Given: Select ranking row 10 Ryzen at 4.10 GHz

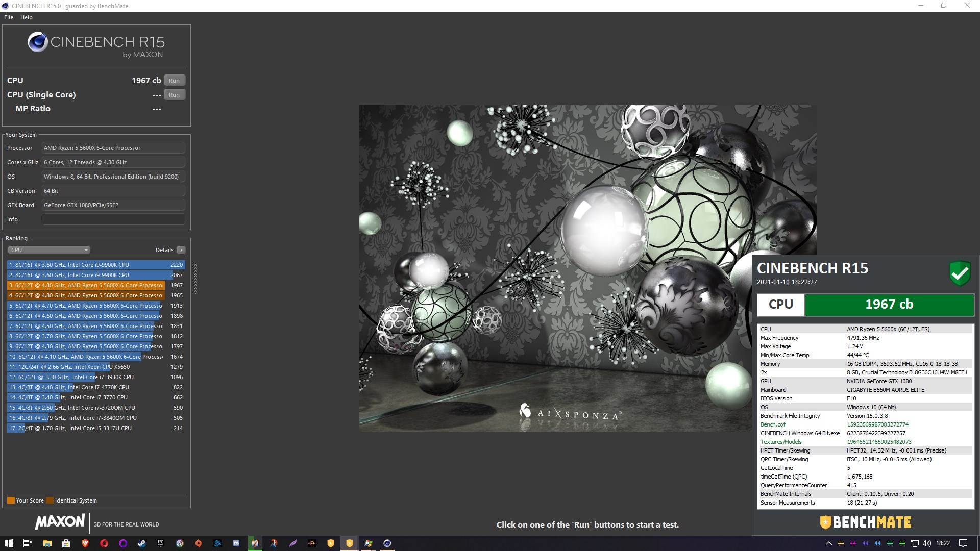Looking at the screenshot, I should pyautogui.click(x=96, y=357).
